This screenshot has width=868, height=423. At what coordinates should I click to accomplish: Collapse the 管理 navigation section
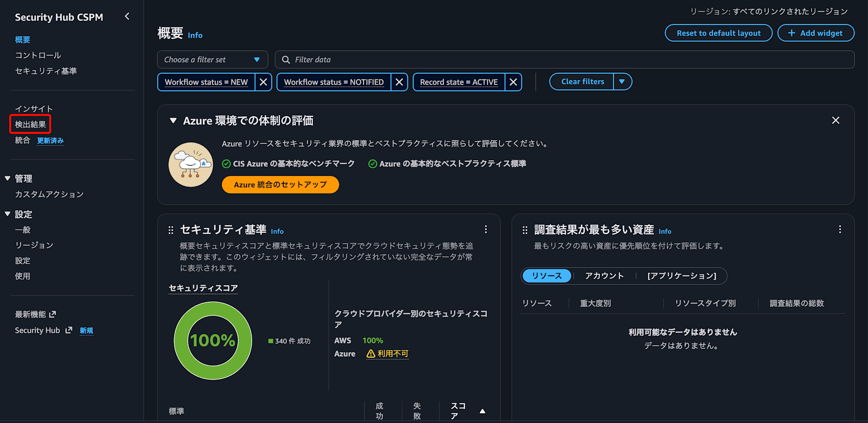pyautogui.click(x=7, y=178)
